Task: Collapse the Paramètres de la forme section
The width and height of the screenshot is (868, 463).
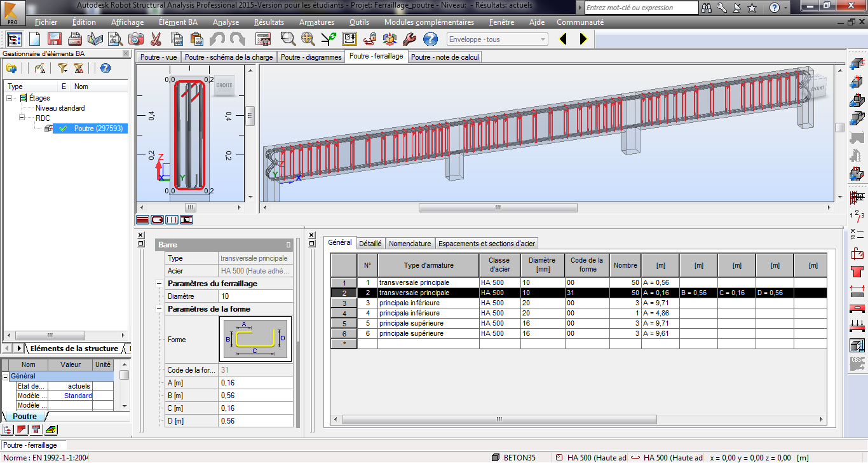Action: coord(159,309)
